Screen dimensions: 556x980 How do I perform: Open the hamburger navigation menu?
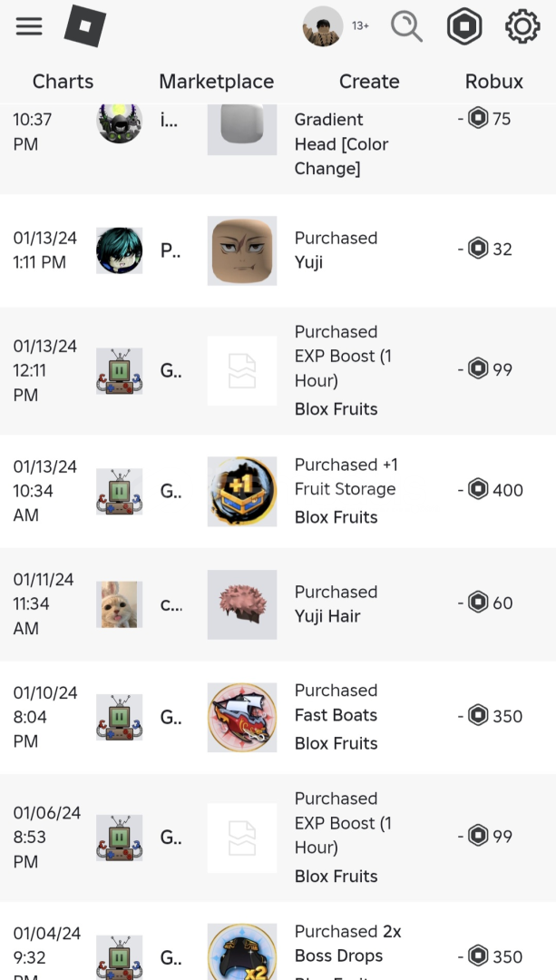(x=29, y=26)
